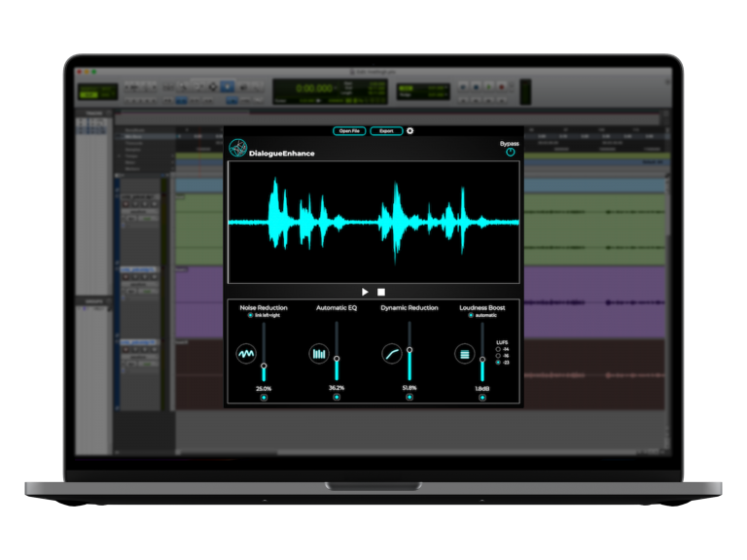This screenshot has height=560, width=747.
Task: Adjust the Loudness Boost slider handle
Action: [482, 360]
